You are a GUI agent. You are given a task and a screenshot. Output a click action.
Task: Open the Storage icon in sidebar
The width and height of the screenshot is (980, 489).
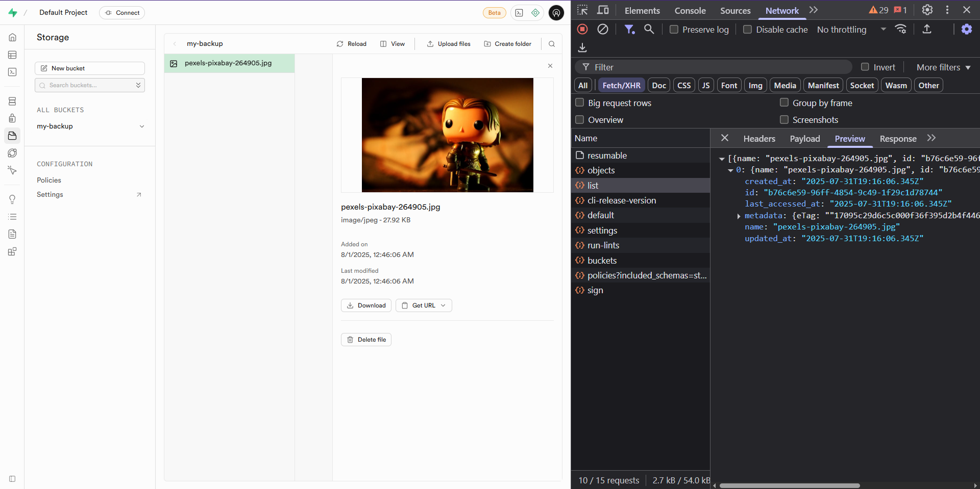pyautogui.click(x=12, y=136)
